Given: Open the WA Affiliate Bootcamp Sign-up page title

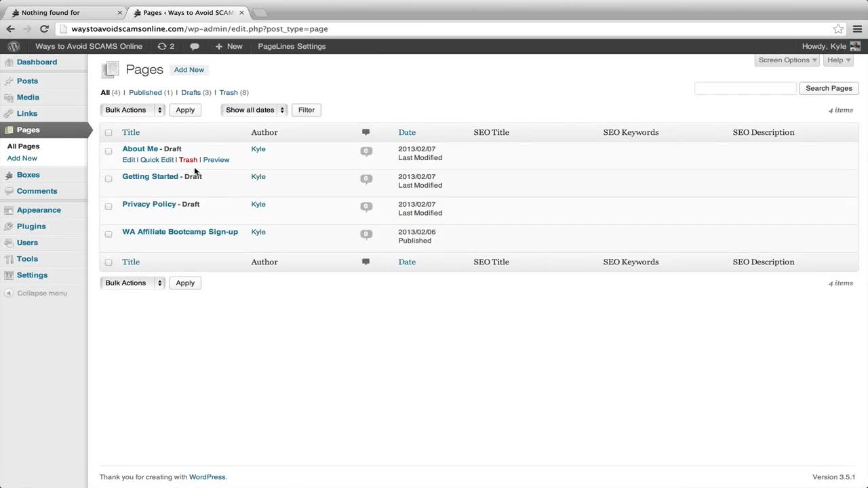Looking at the screenshot, I should pos(180,232).
